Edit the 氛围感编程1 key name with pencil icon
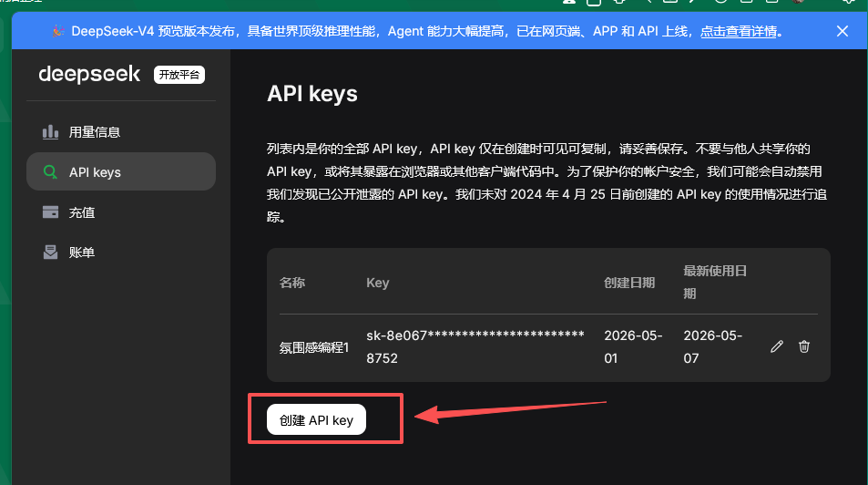 [x=777, y=346]
